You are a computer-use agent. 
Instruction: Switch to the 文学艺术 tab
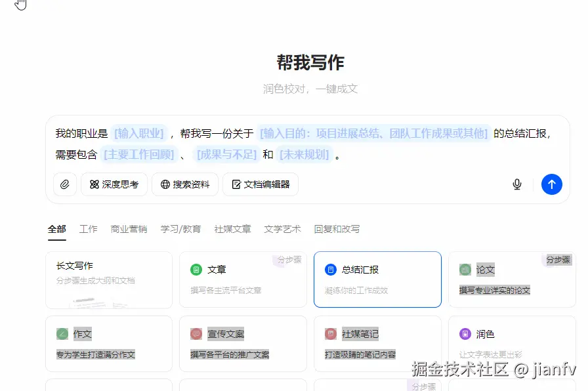[x=282, y=229]
